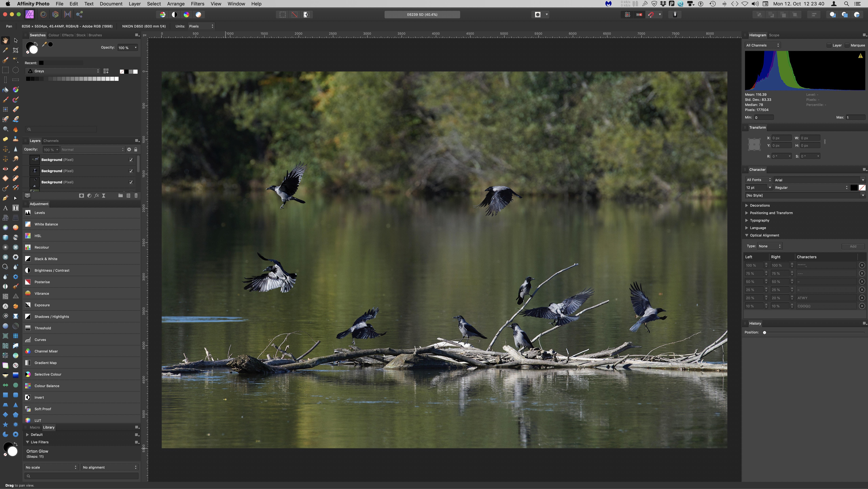Enable the Layer histogram checkbox
This screenshot has width=868, height=489.
(829, 45)
